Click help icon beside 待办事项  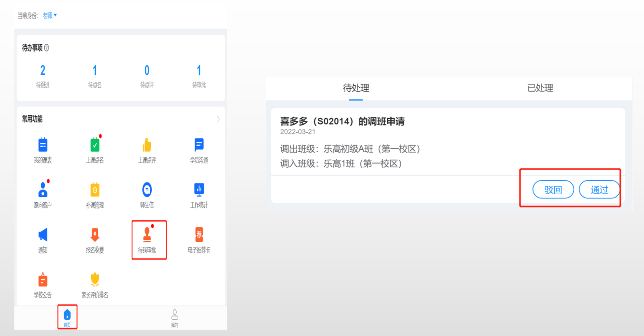pyautogui.click(x=47, y=48)
